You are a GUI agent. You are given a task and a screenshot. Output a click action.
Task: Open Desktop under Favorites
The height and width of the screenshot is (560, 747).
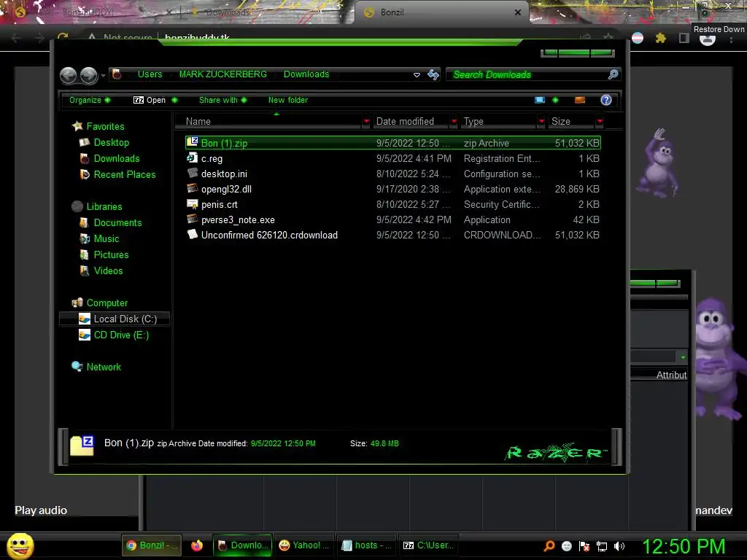point(111,142)
